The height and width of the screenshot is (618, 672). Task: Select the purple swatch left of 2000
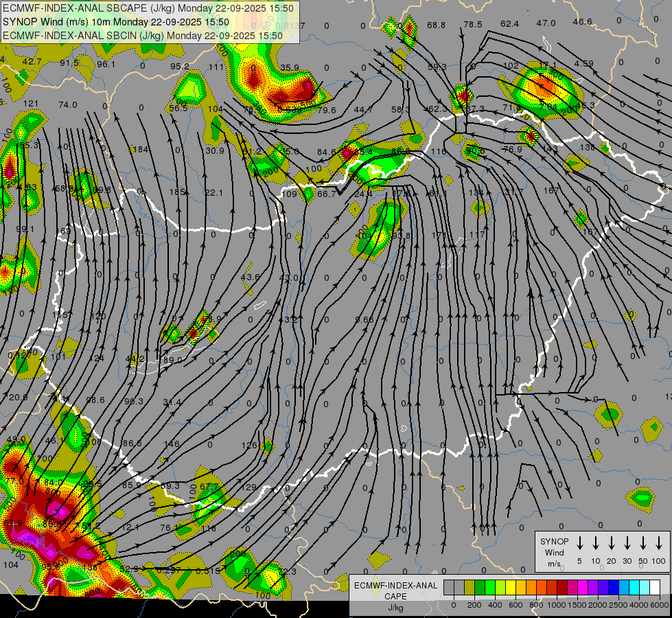[593, 587]
